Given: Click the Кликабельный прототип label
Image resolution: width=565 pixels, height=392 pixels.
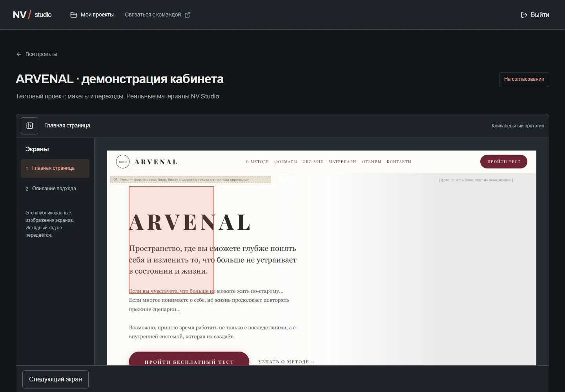Looking at the screenshot, I should [x=518, y=126].
